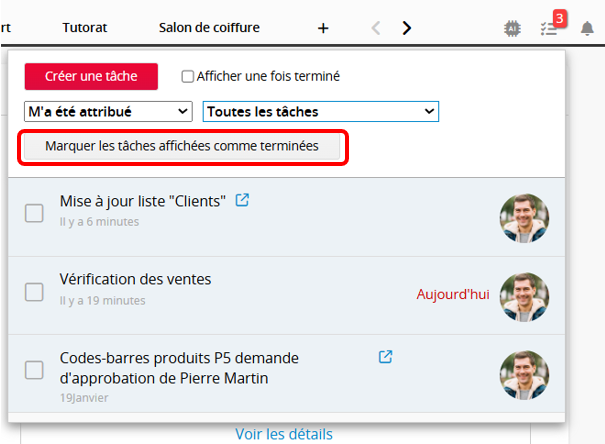Expand the "M'a été attribué" dropdown
Screen dimensions: 605x444
[108, 111]
